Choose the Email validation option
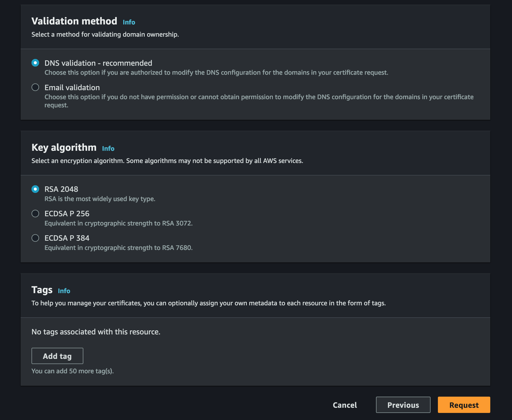512x420 pixels. pos(35,87)
